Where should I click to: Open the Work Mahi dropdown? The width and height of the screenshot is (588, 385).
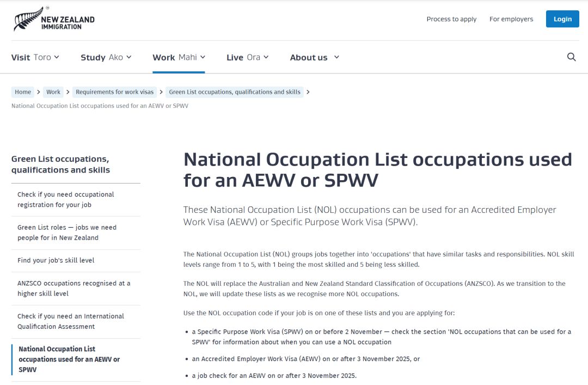(179, 57)
